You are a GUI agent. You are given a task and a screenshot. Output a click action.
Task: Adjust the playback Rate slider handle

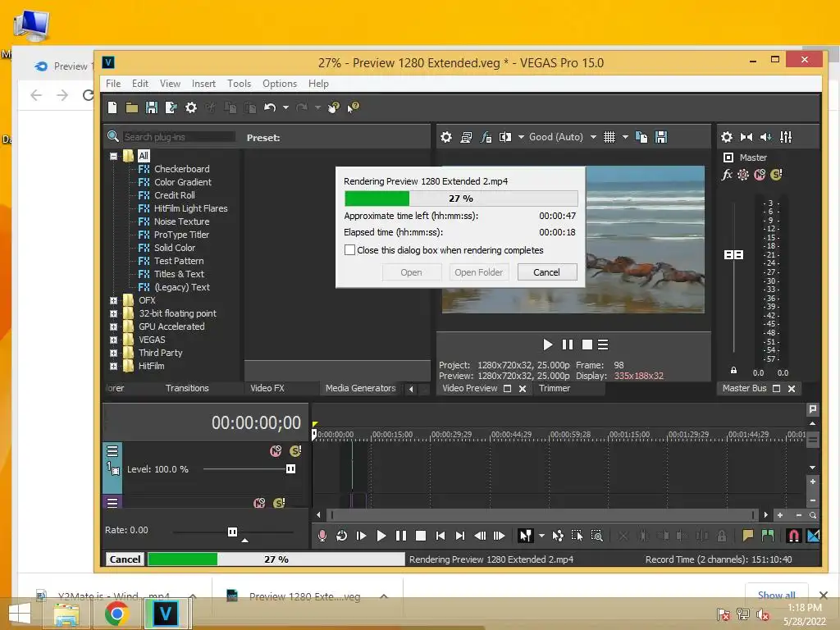point(232,532)
